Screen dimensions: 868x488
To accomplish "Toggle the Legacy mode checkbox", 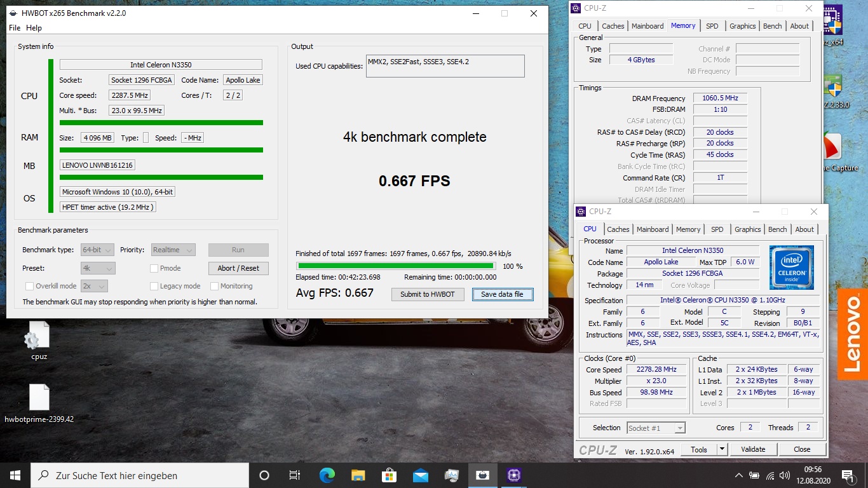I will click(154, 286).
